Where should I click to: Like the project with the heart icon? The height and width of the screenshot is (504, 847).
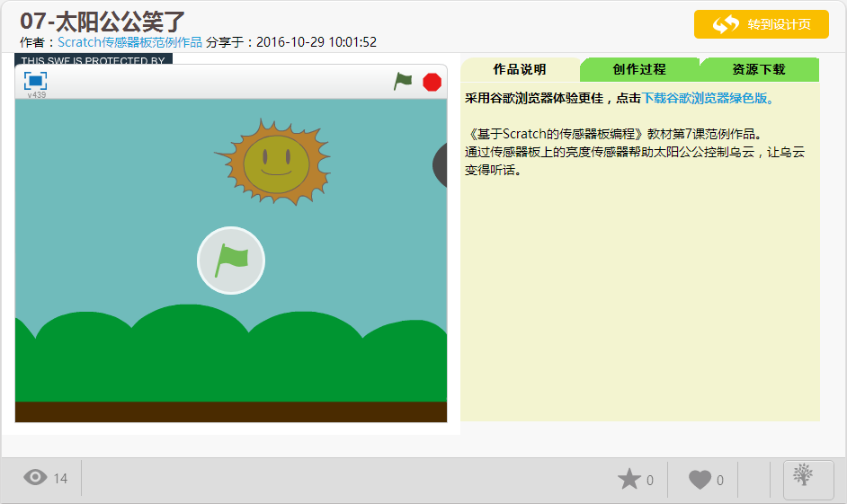pos(700,480)
